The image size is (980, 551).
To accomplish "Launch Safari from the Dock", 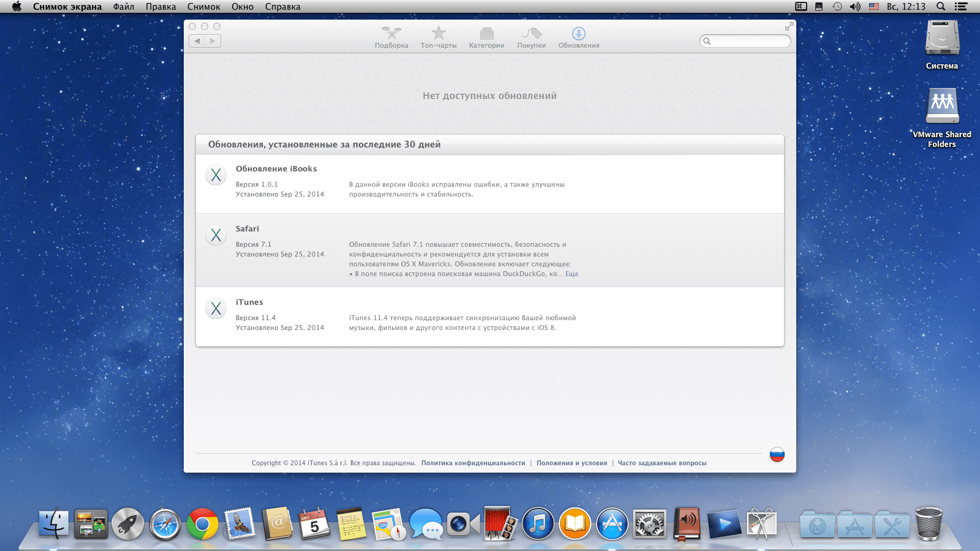I will (x=165, y=524).
